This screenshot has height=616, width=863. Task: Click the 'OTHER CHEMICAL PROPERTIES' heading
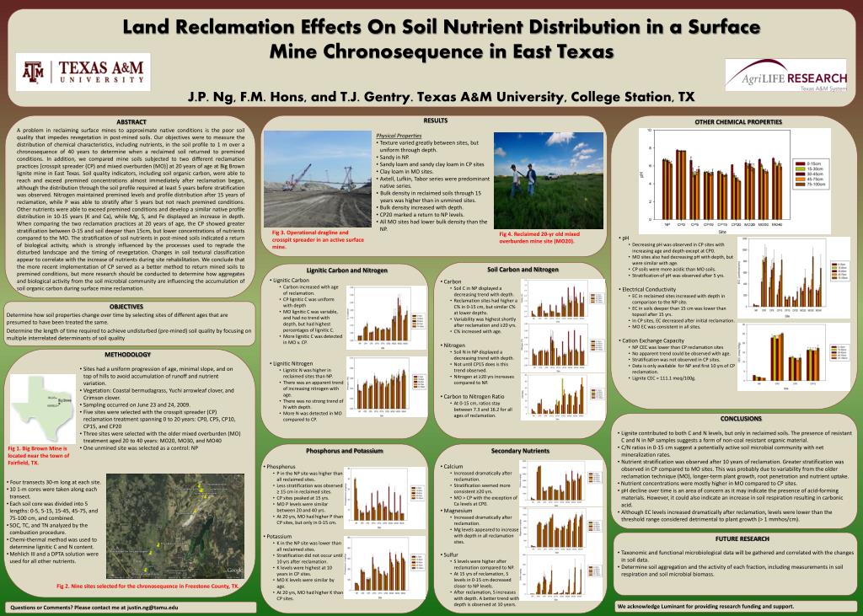pyautogui.click(x=738, y=122)
